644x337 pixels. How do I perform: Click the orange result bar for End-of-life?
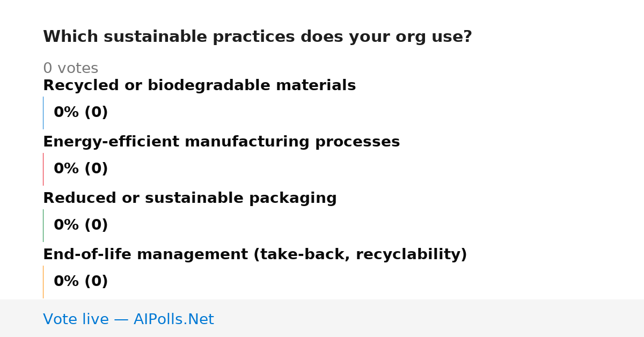[x=43, y=282]
